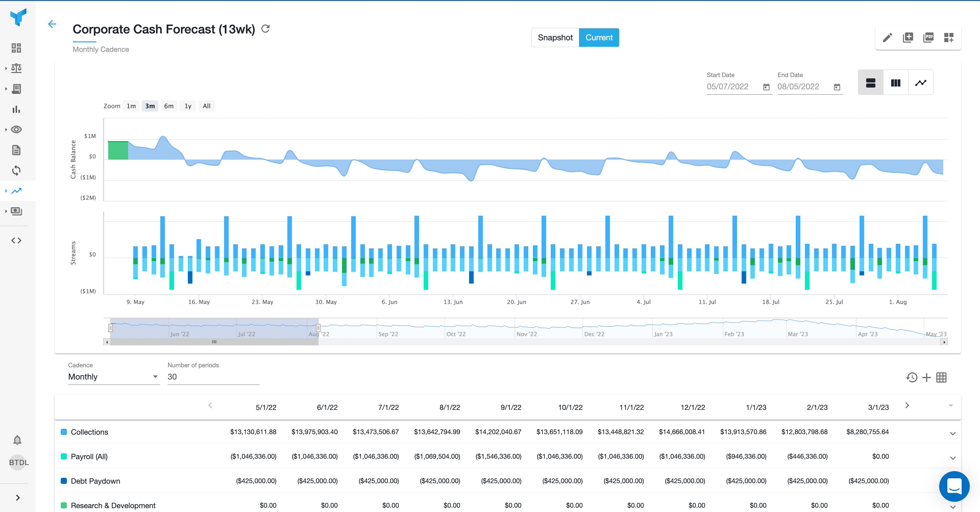Click the export PDF icon
980x512 pixels.
pos(928,38)
